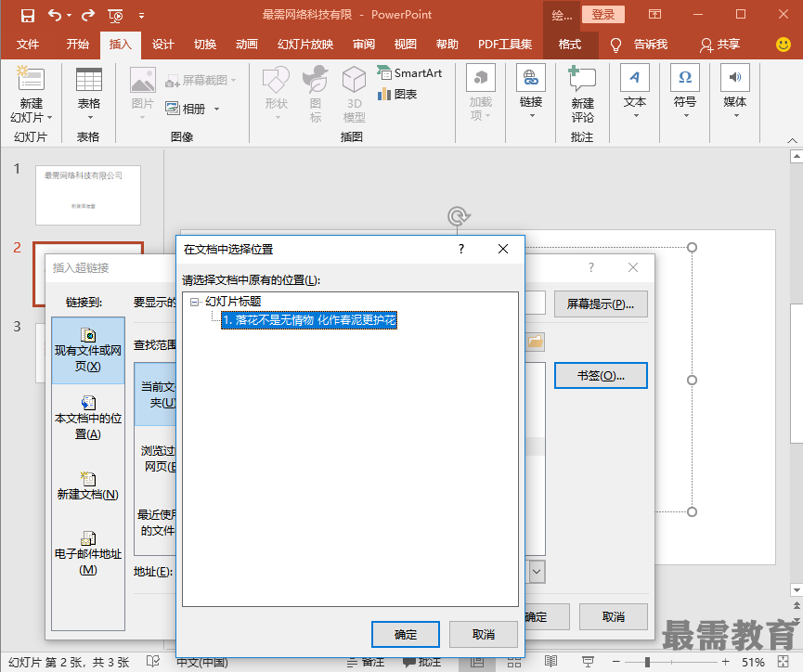The image size is (803, 672).
Task: Insert a SmartArt graphic
Action: tap(409, 73)
